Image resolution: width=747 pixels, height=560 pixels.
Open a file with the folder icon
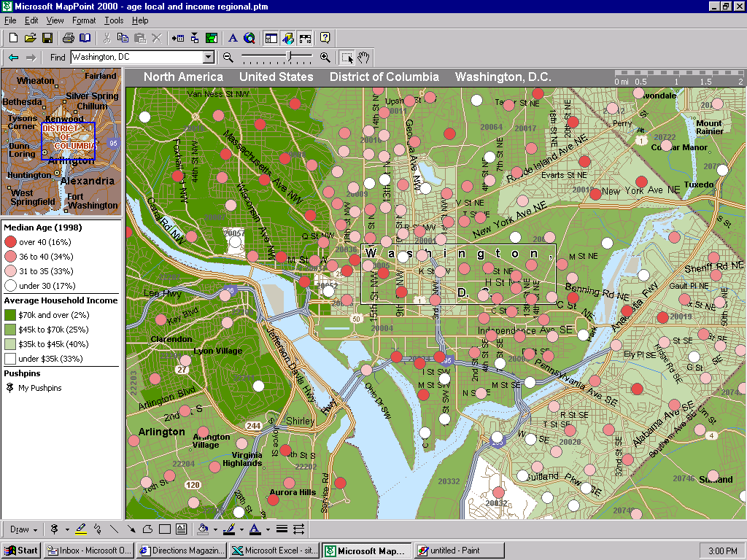[30, 38]
